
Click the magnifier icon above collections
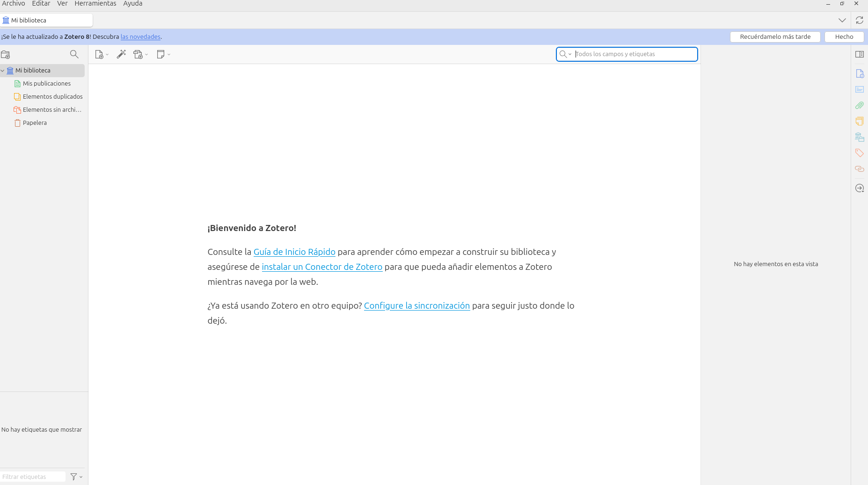pyautogui.click(x=74, y=54)
